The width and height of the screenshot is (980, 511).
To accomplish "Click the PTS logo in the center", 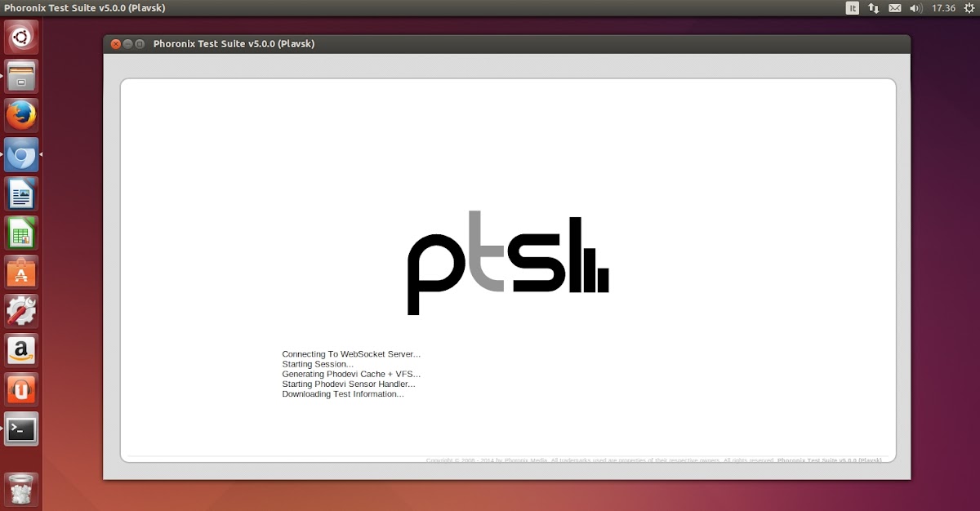I will click(x=508, y=263).
